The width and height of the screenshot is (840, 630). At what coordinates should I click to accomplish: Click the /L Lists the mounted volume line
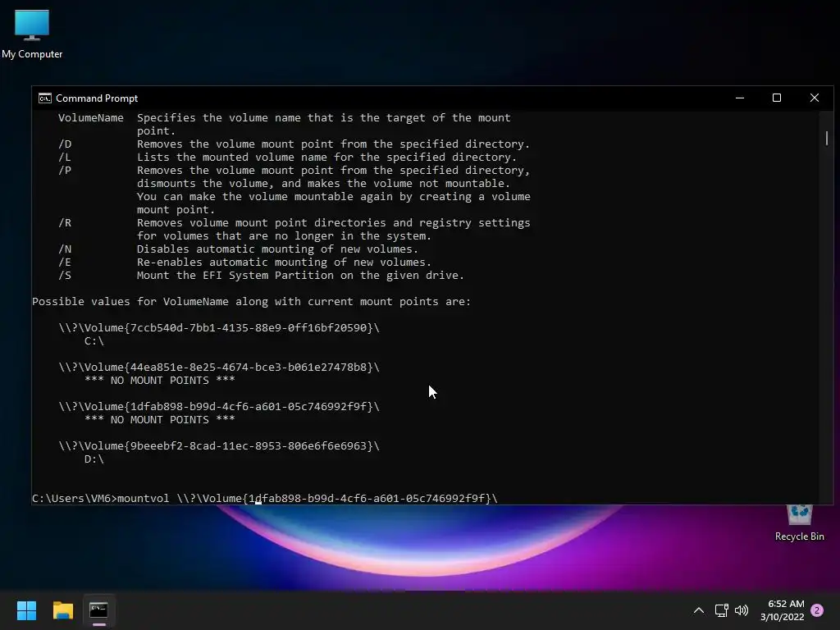click(287, 157)
